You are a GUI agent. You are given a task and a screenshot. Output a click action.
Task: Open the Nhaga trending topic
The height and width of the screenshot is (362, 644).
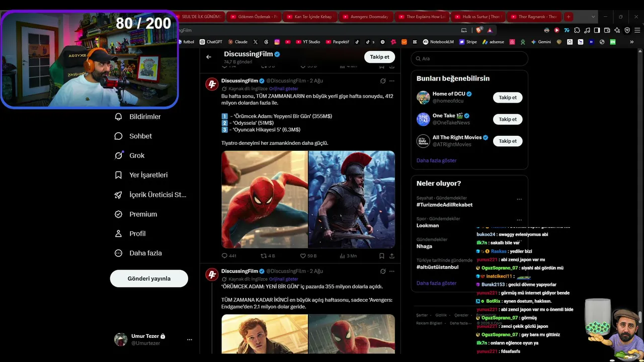coord(424,246)
